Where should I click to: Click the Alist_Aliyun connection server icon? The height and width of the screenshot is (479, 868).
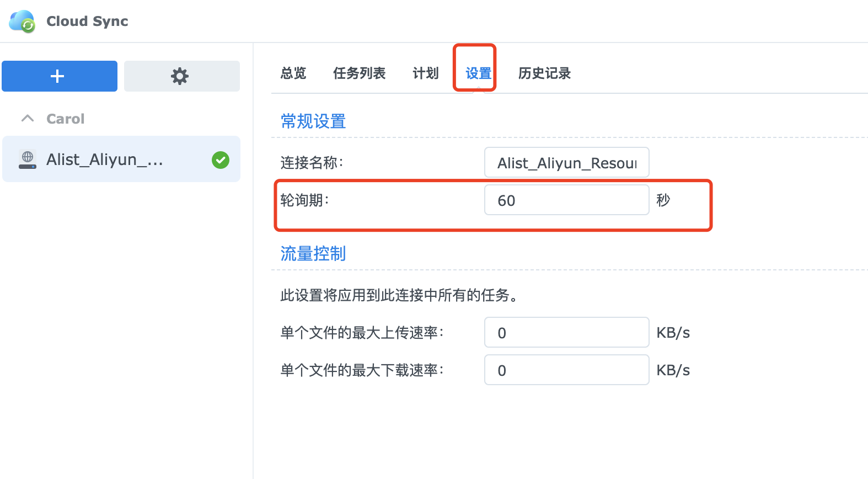(28, 159)
